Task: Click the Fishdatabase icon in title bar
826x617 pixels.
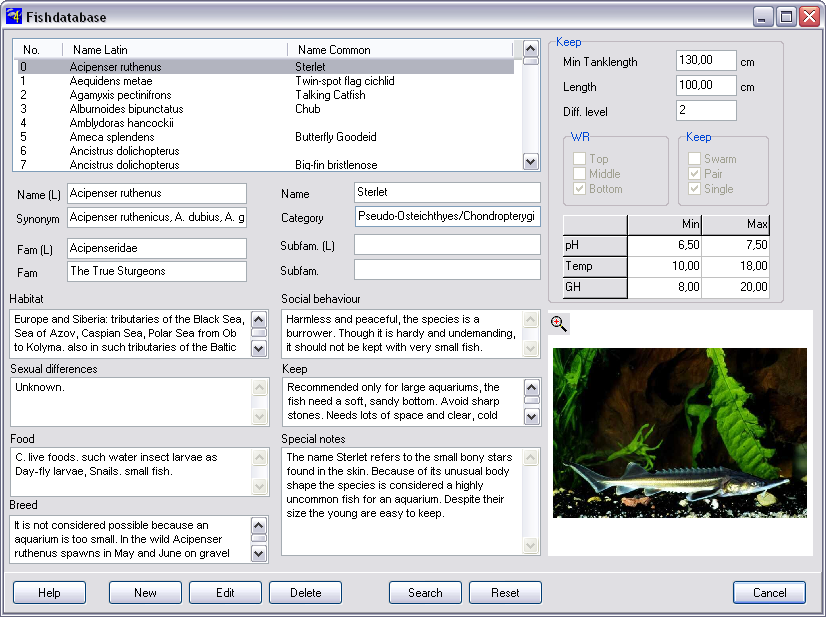Action: point(14,15)
